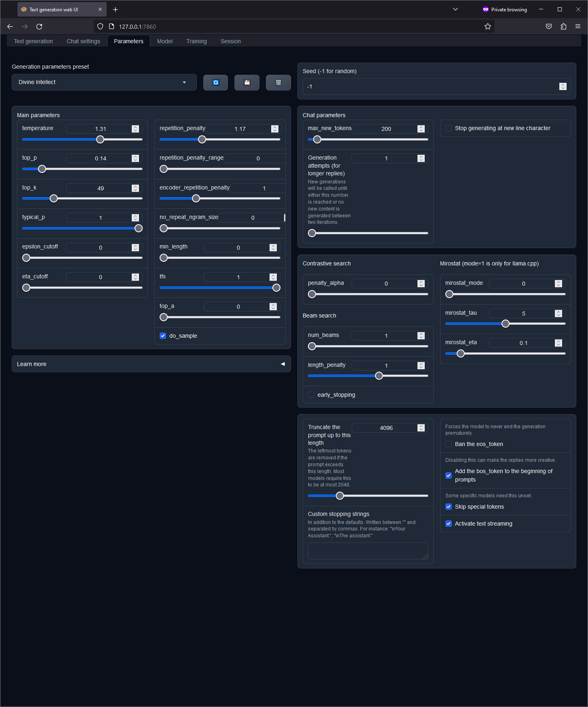Uncheck Activate text streaming
588x707 pixels.
click(x=449, y=524)
